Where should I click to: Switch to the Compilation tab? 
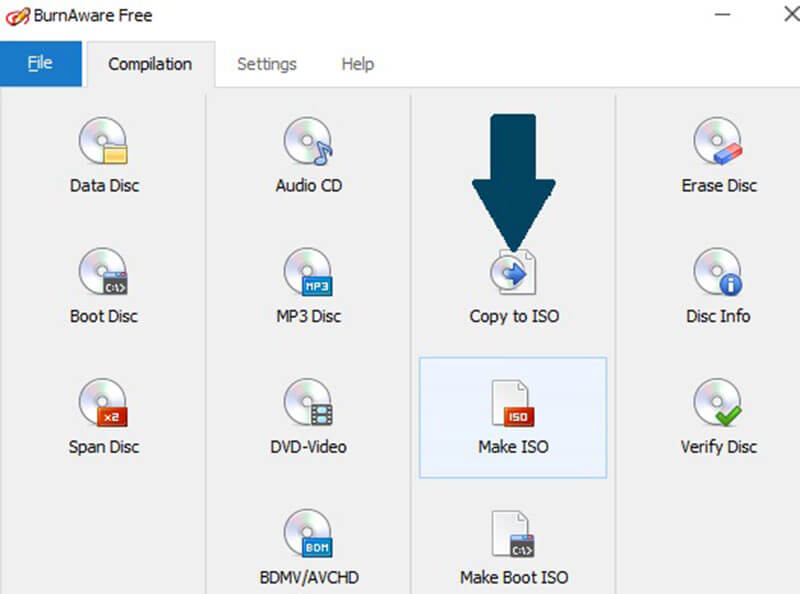click(149, 63)
